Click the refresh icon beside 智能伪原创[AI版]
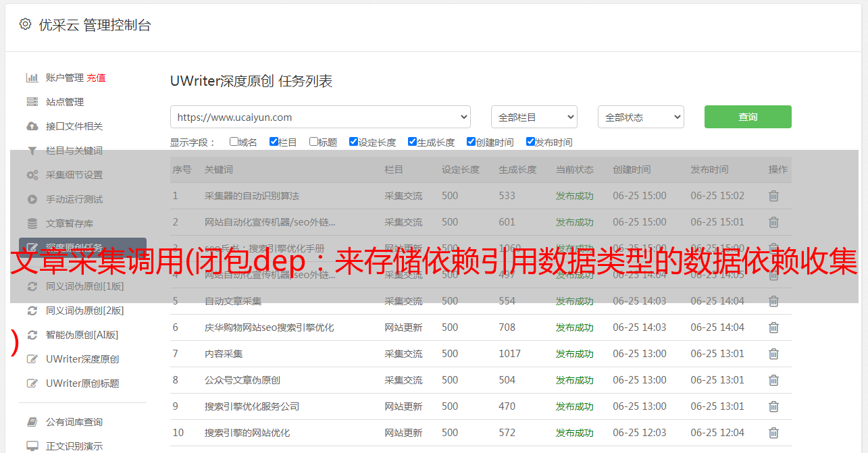The width and height of the screenshot is (868, 453). coord(32,335)
